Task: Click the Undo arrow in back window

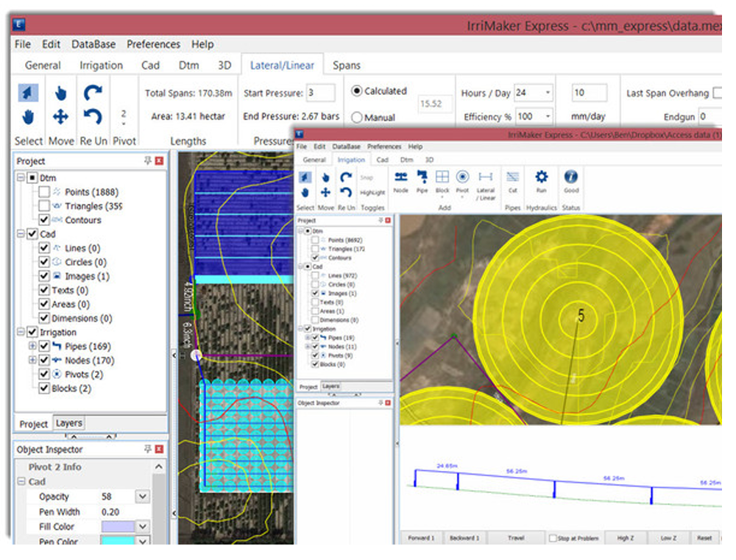Action: coord(93,116)
